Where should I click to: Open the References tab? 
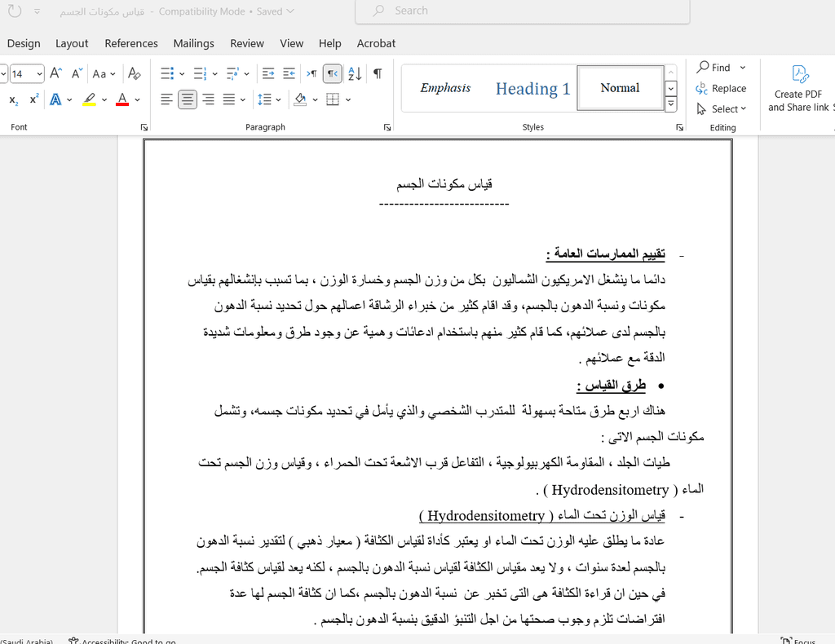[x=131, y=44]
